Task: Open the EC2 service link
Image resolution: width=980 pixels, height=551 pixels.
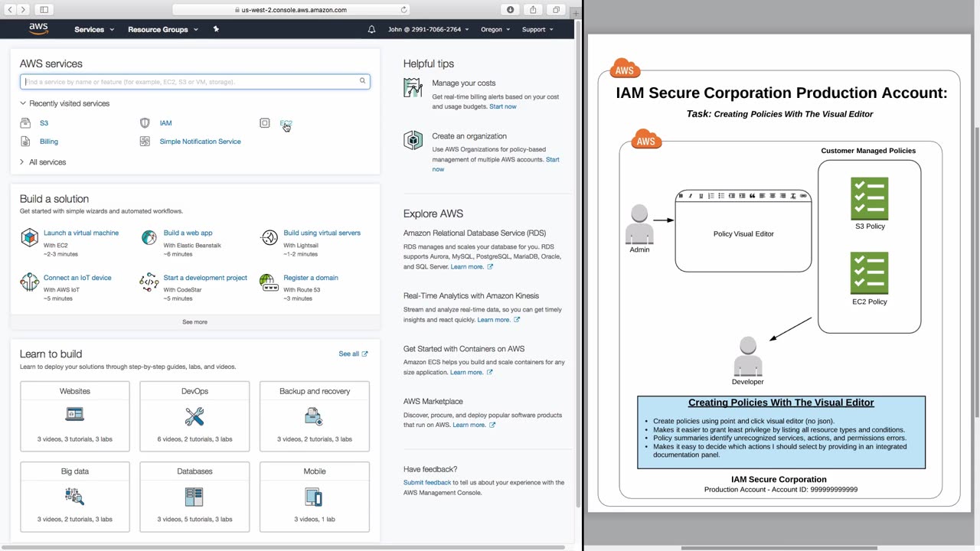Action: (x=286, y=123)
